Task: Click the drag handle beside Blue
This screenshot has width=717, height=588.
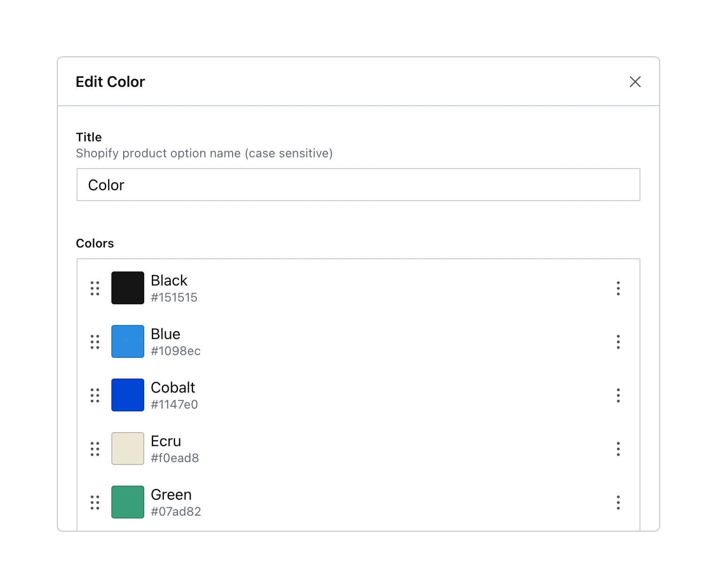Action: click(x=95, y=342)
